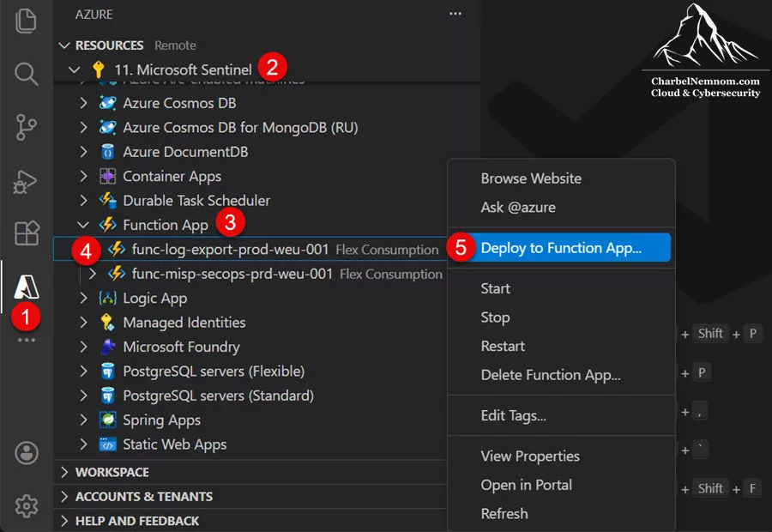Click the Function App lightning icon
The image size is (772, 532).
[x=108, y=225]
